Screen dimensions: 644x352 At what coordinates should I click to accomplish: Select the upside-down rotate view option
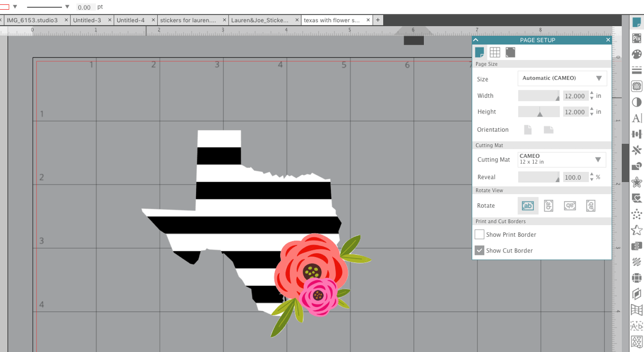[x=570, y=206]
